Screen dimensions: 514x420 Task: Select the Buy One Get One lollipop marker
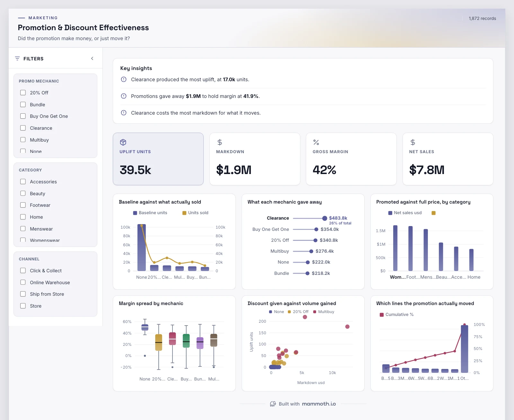316,229
